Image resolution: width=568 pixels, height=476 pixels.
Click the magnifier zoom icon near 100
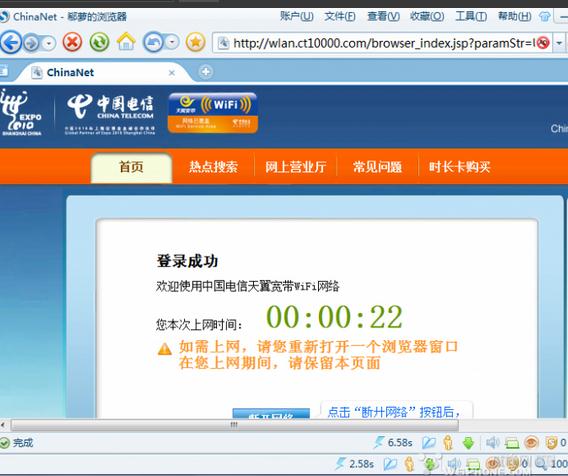click(541, 464)
